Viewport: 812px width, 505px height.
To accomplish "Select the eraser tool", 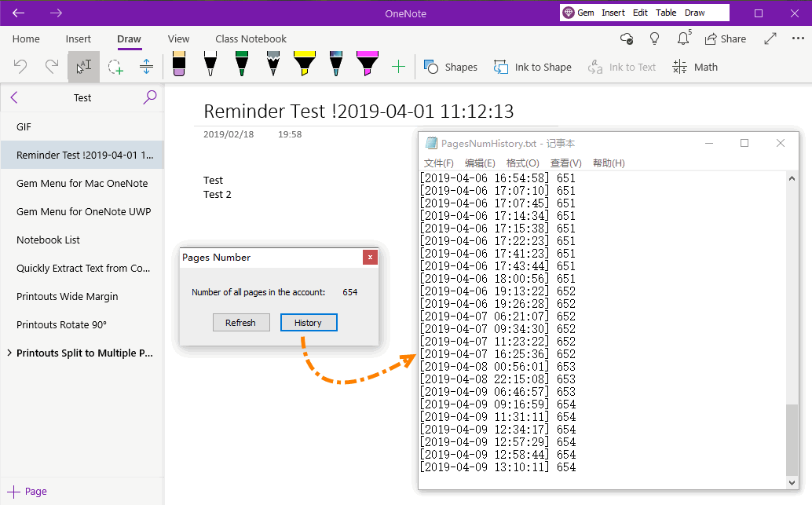I will coord(179,64).
